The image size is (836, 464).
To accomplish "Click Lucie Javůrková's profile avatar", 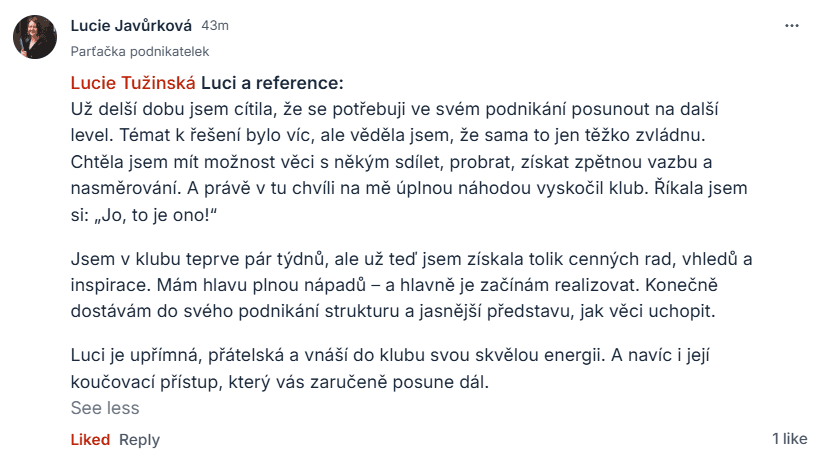I will [34, 37].
